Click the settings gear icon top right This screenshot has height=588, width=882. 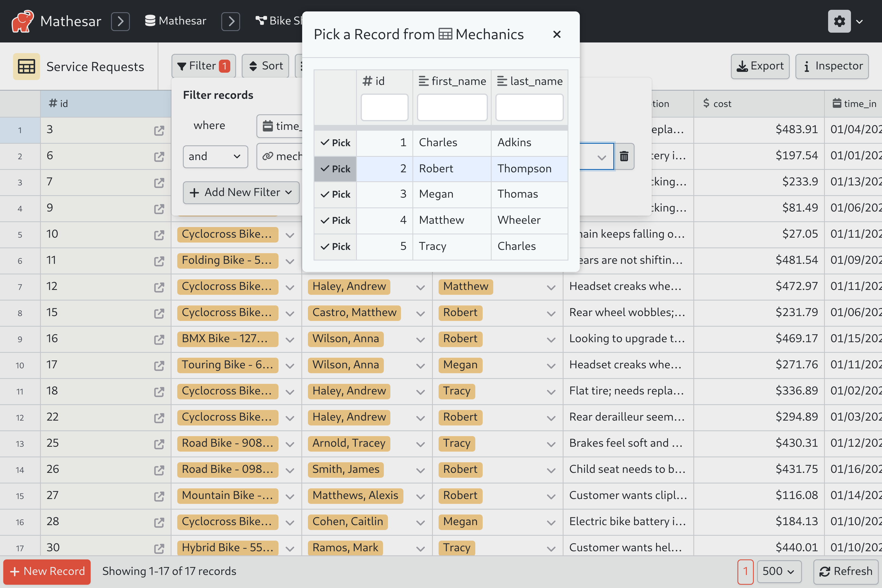pyautogui.click(x=839, y=20)
